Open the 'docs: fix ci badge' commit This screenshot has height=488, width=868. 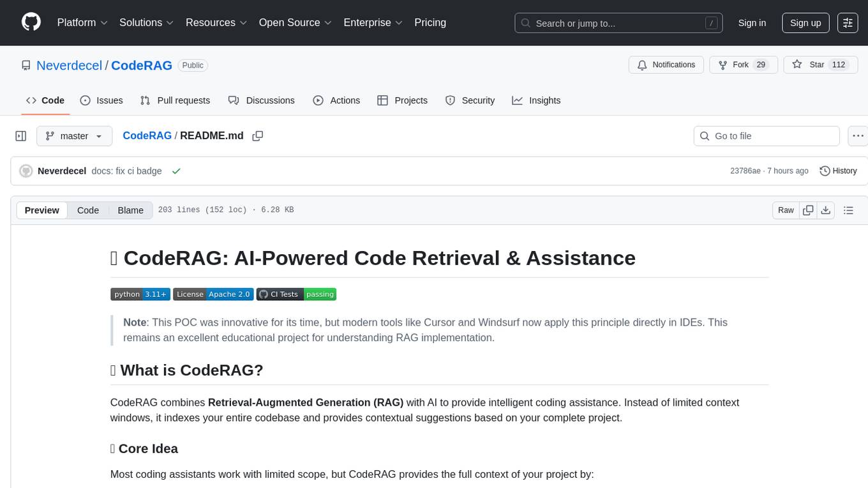pos(126,171)
